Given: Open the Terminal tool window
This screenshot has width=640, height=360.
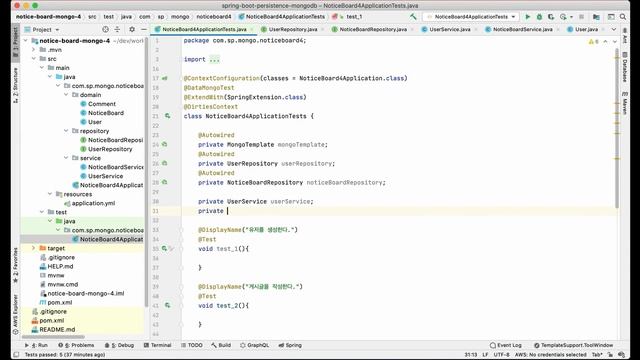Looking at the screenshot, I should pos(158,345).
